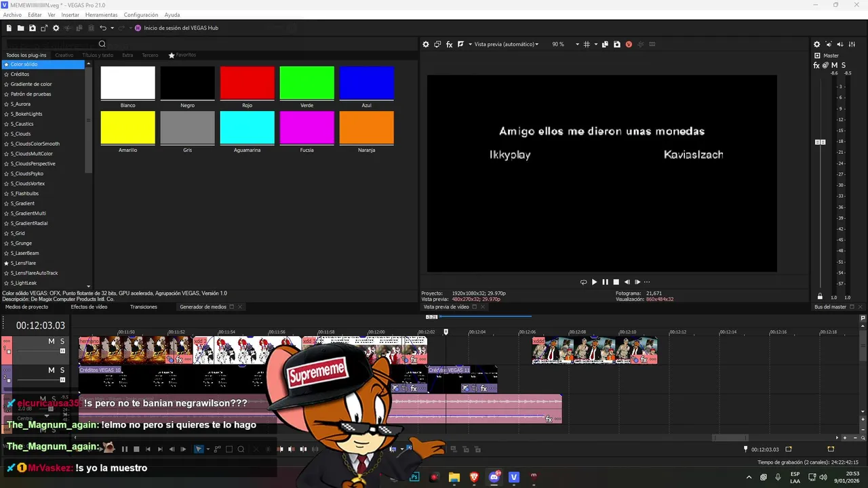The width and height of the screenshot is (868, 488).
Task: Switch to the Transiciones tab
Action: (x=144, y=307)
